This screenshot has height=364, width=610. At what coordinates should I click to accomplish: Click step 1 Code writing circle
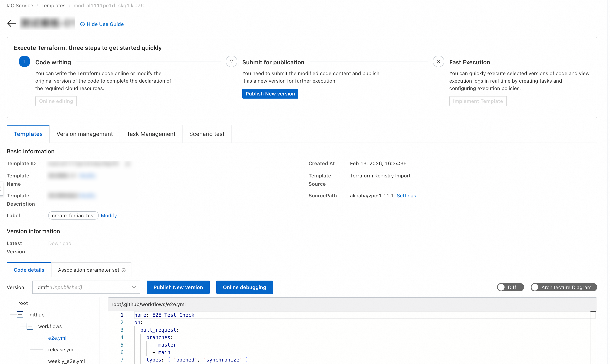[x=24, y=62]
